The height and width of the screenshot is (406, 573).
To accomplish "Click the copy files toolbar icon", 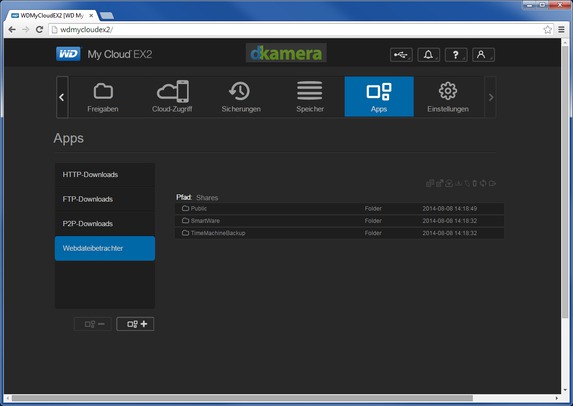I will [430, 183].
